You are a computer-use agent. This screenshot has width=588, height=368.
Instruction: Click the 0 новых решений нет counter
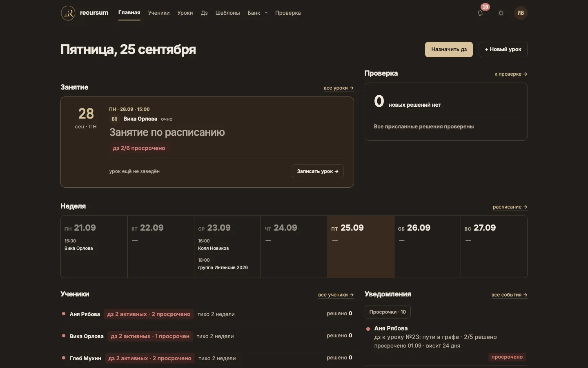[x=408, y=101]
